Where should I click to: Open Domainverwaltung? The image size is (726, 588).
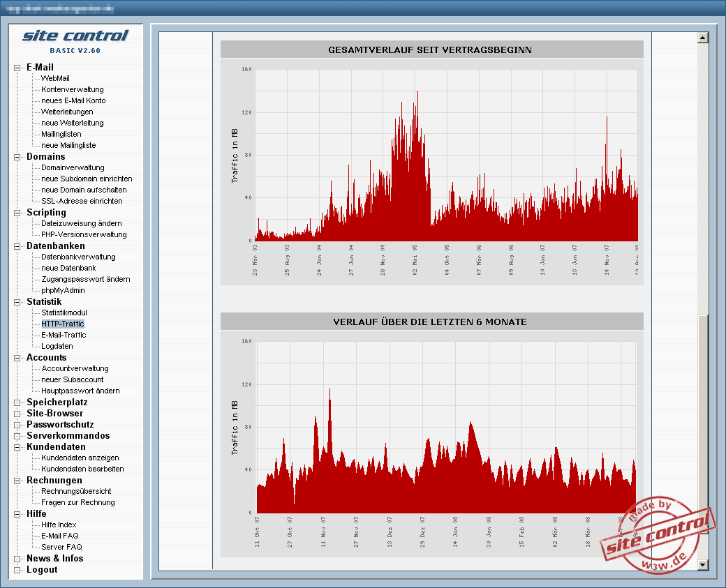point(73,167)
